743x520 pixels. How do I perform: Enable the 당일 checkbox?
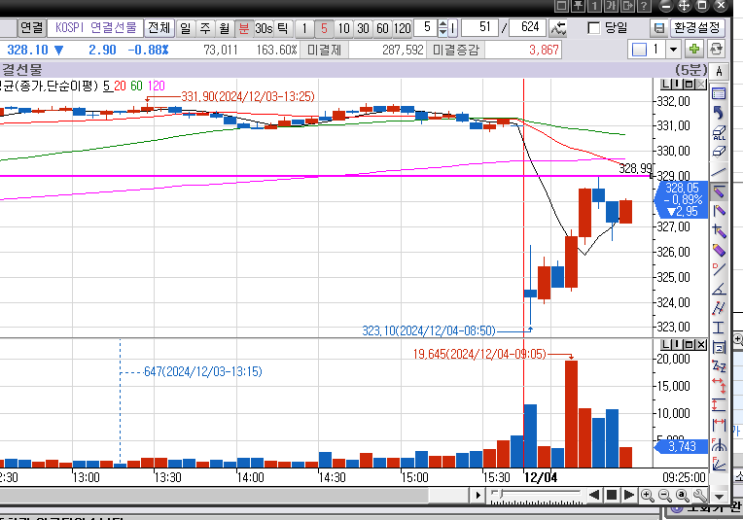pos(594,28)
